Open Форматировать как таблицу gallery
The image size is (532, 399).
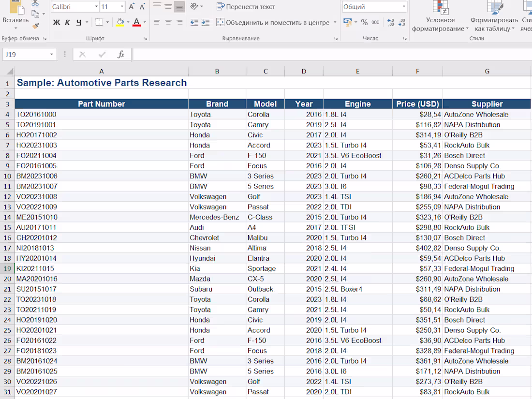(494, 16)
